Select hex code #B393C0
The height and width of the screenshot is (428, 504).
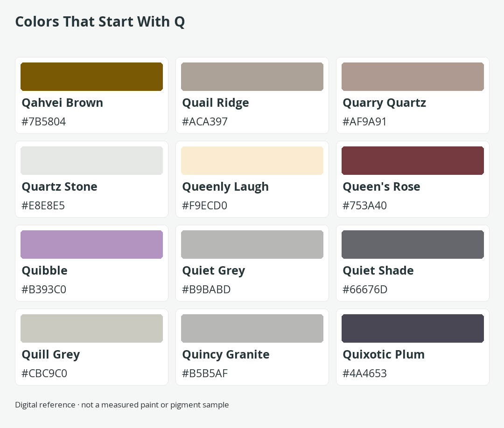point(44,290)
